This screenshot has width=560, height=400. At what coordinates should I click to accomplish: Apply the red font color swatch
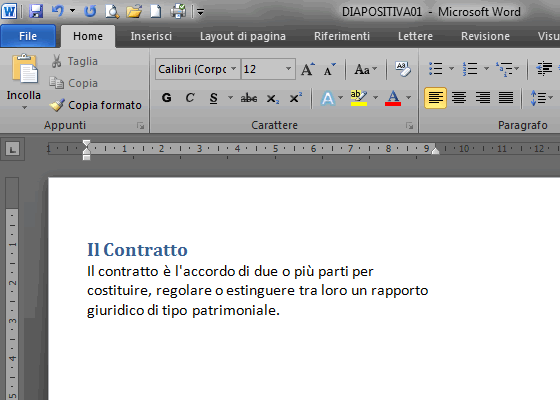click(x=393, y=98)
